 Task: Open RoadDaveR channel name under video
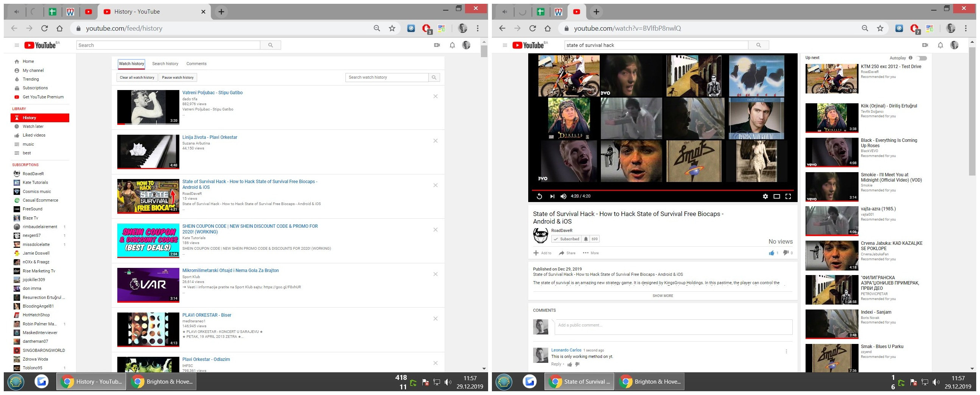562,231
